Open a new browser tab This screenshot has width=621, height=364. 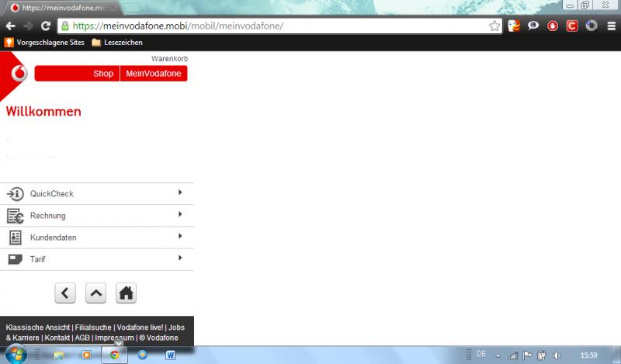131,8
